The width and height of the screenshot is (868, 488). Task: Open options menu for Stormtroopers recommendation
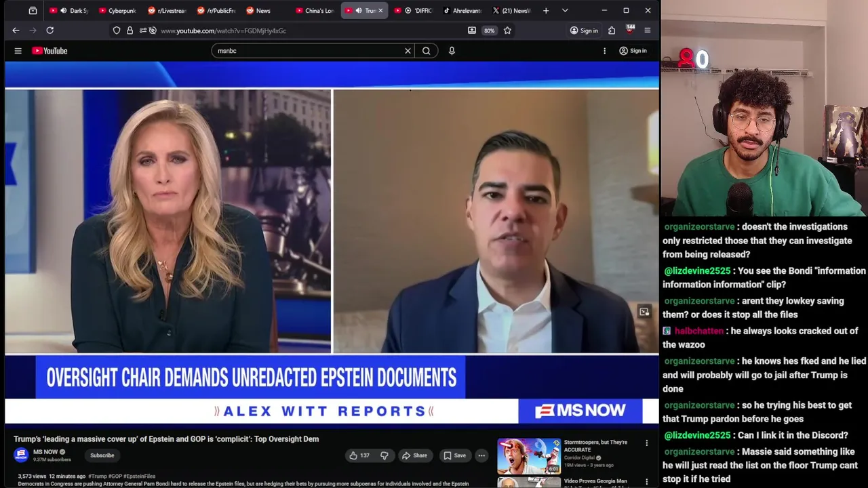(x=646, y=443)
